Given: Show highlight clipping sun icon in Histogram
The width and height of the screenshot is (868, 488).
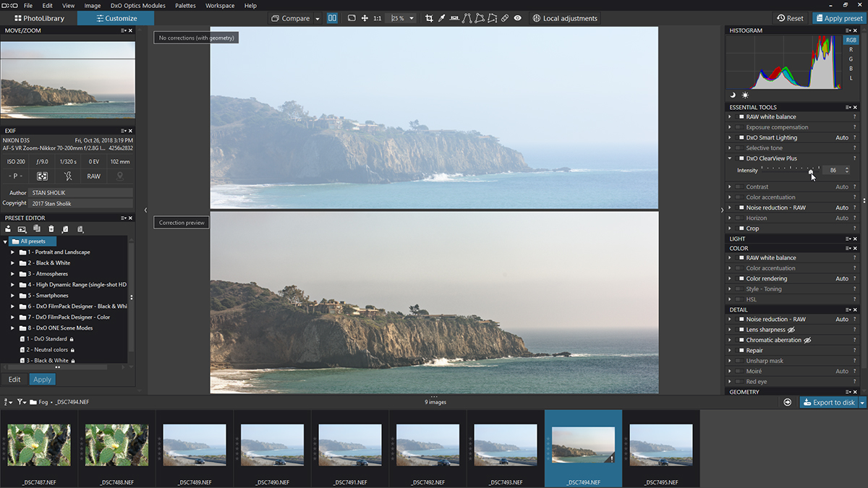Looking at the screenshot, I should click(x=745, y=95).
